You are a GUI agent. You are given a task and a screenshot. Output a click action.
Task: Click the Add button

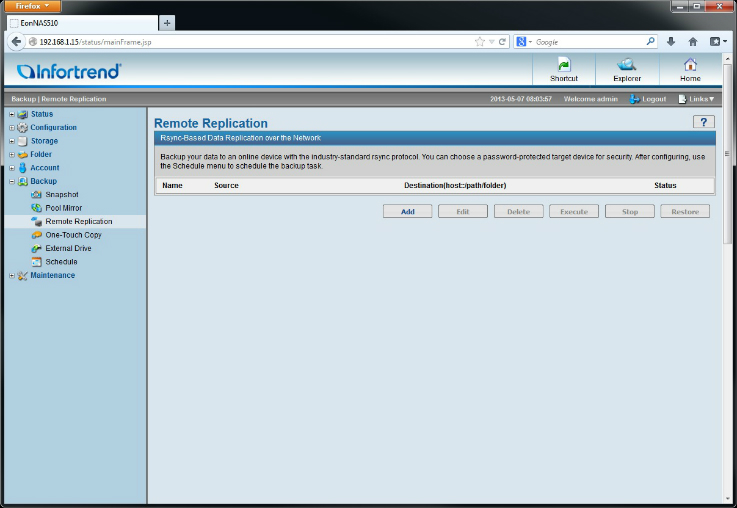pyautogui.click(x=408, y=211)
